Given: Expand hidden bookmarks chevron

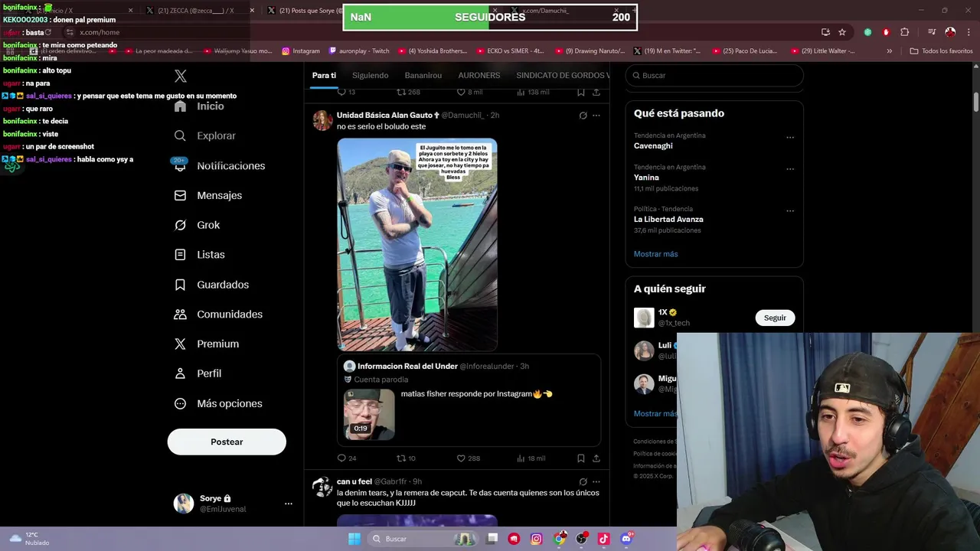Looking at the screenshot, I should [890, 51].
